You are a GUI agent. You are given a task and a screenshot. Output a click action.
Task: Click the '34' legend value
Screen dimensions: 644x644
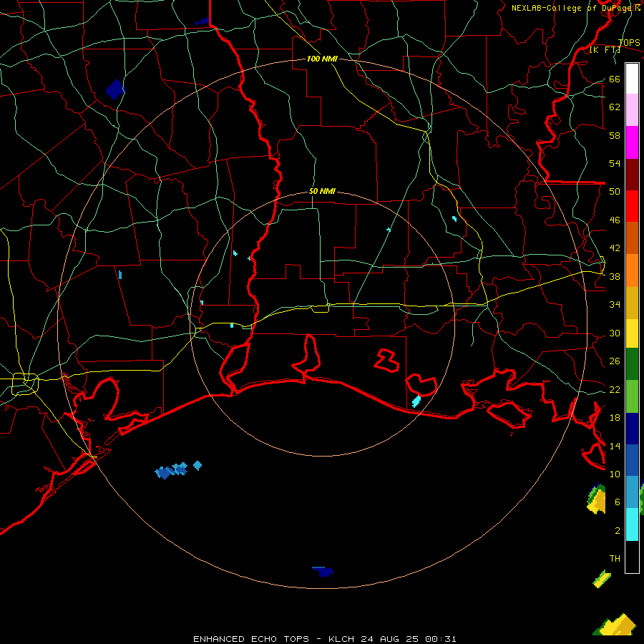(615, 305)
